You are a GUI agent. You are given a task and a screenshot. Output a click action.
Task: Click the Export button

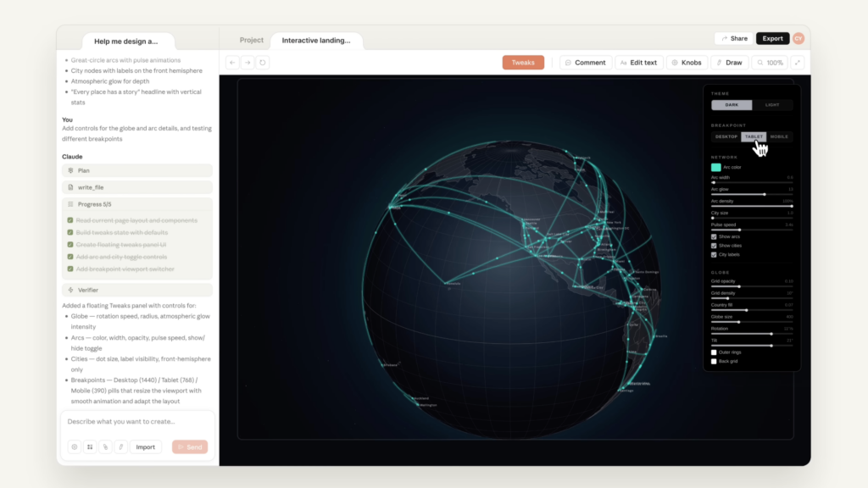click(x=773, y=38)
